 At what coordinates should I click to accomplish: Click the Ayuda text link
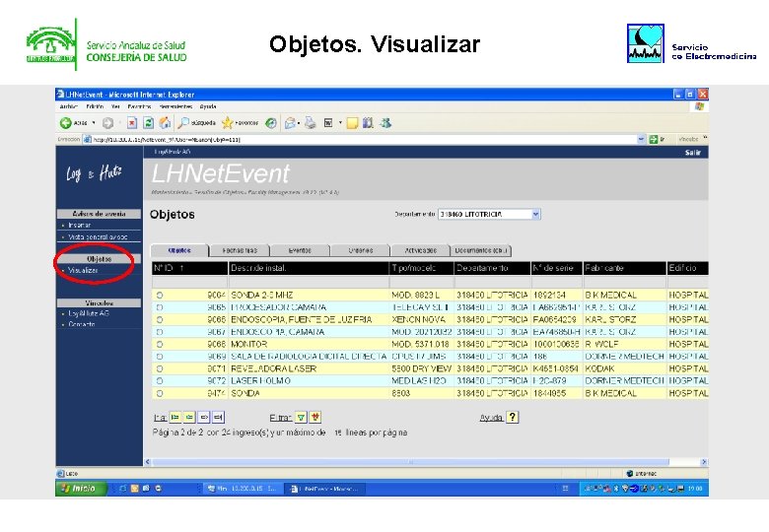pyautogui.click(x=491, y=418)
